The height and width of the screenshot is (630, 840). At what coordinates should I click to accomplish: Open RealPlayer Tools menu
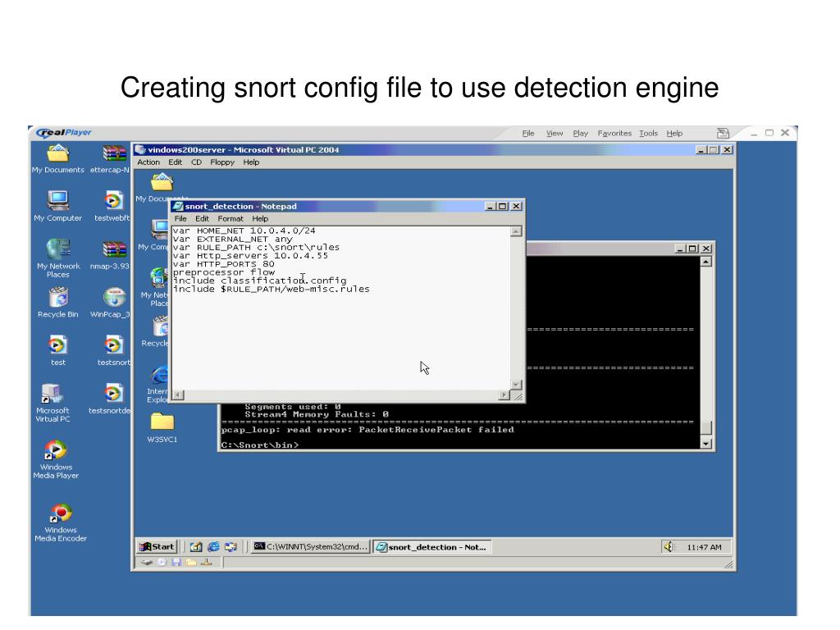coord(648,134)
